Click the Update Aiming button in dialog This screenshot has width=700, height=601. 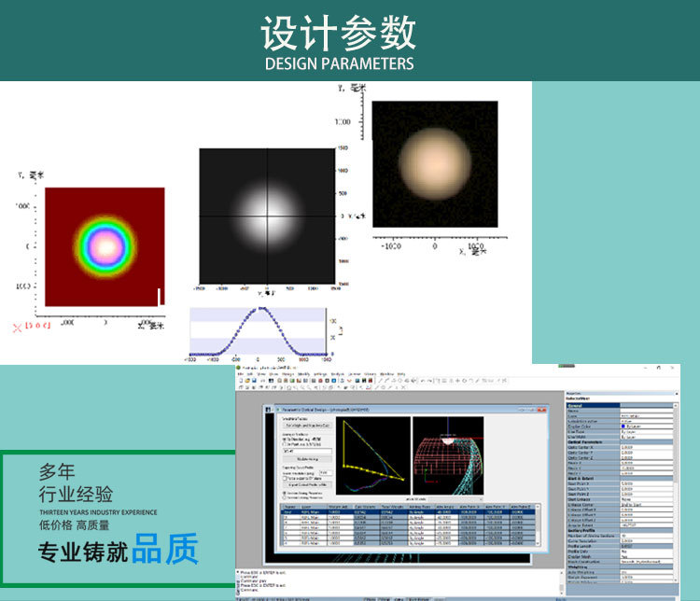307,459
